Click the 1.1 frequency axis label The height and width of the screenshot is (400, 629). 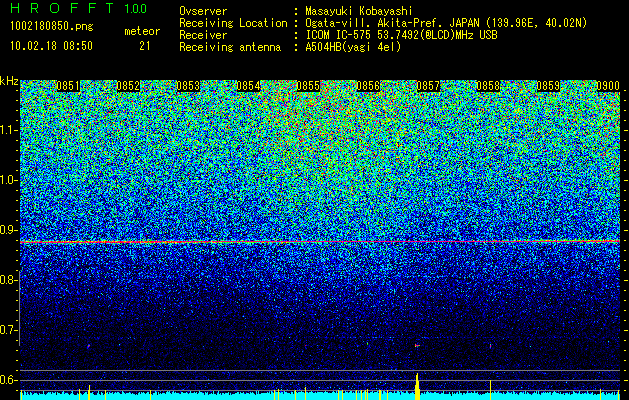click(8, 130)
